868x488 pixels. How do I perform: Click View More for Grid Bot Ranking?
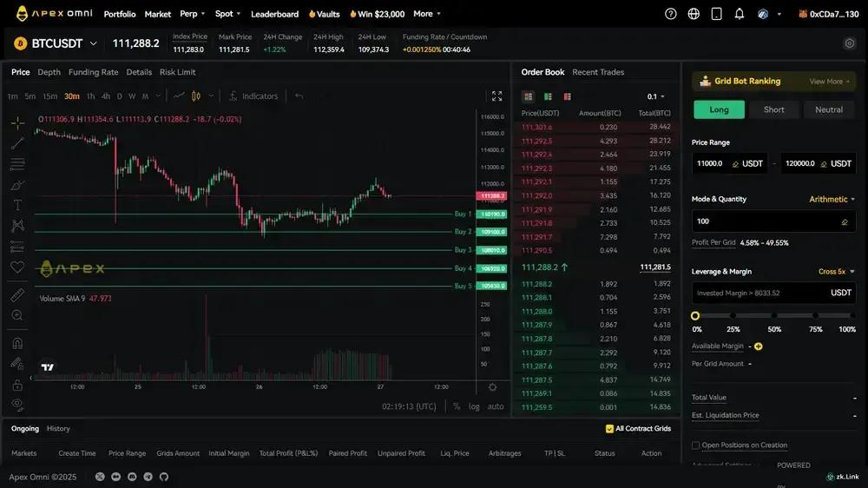(x=829, y=82)
